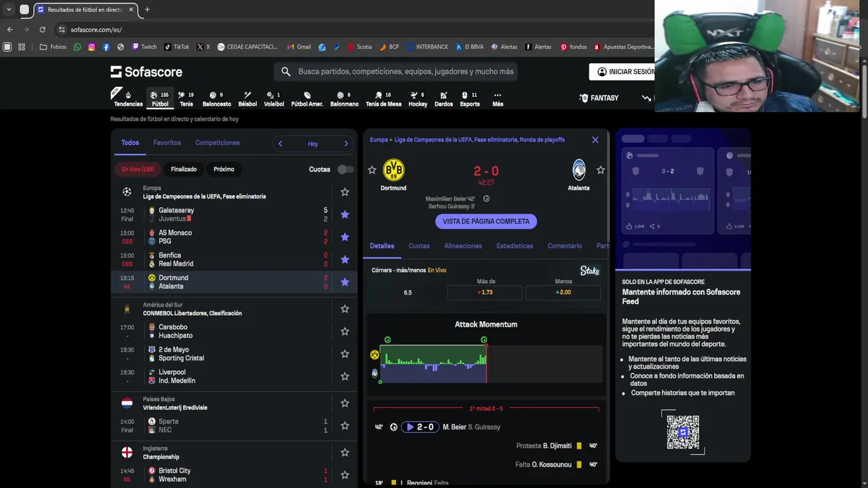The height and width of the screenshot is (488, 868).
Task: Star the VriendenLoterij Eredivisie league header
Action: tap(344, 403)
